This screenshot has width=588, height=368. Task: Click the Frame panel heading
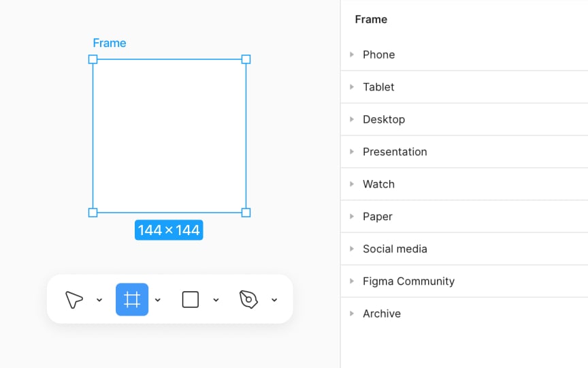pyautogui.click(x=371, y=19)
